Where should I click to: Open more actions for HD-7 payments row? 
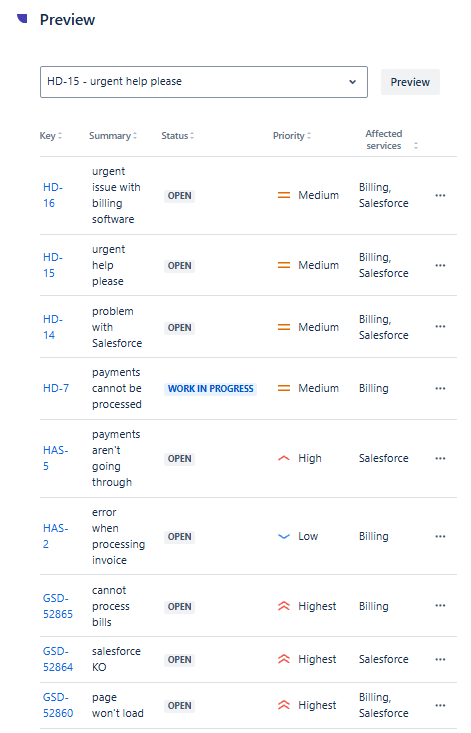pos(440,388)
